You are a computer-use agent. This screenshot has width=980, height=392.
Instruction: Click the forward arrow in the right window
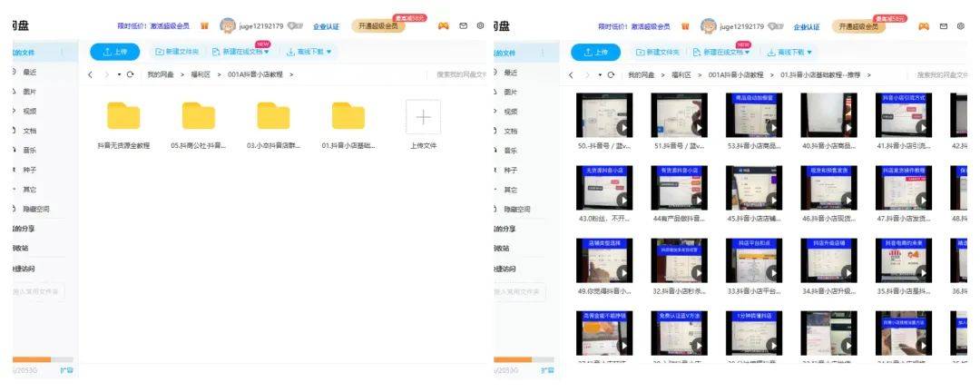587,74
